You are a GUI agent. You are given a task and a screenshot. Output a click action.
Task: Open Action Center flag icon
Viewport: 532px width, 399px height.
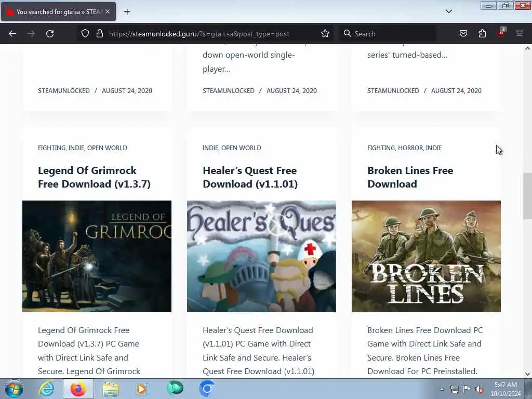(467, 389)
